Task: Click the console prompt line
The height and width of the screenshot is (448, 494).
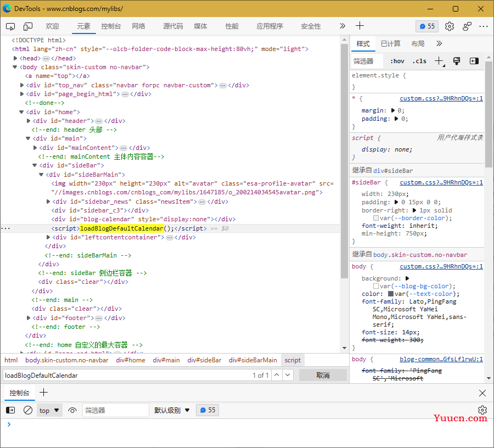Action: click(247, 424)
